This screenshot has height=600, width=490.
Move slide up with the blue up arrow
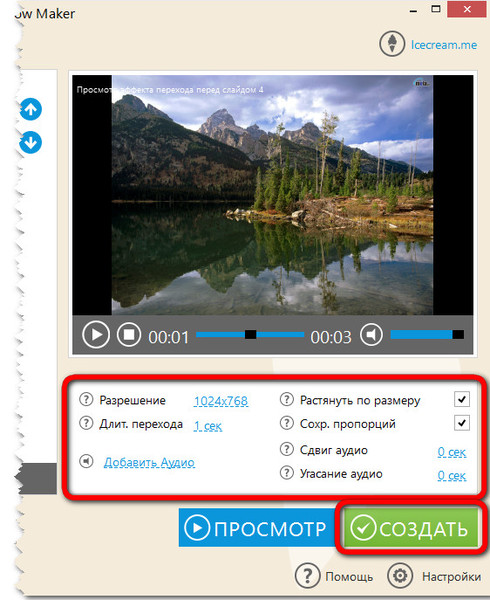[x=31, y=109]
